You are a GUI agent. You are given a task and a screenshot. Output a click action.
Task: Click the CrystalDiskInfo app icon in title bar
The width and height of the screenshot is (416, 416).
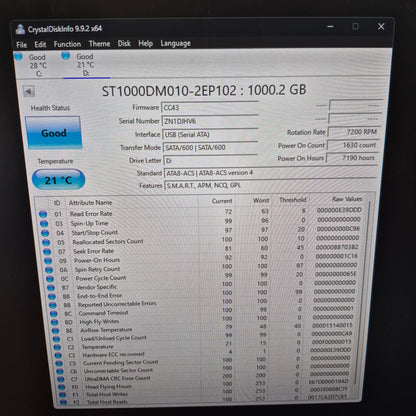point(21,29)
